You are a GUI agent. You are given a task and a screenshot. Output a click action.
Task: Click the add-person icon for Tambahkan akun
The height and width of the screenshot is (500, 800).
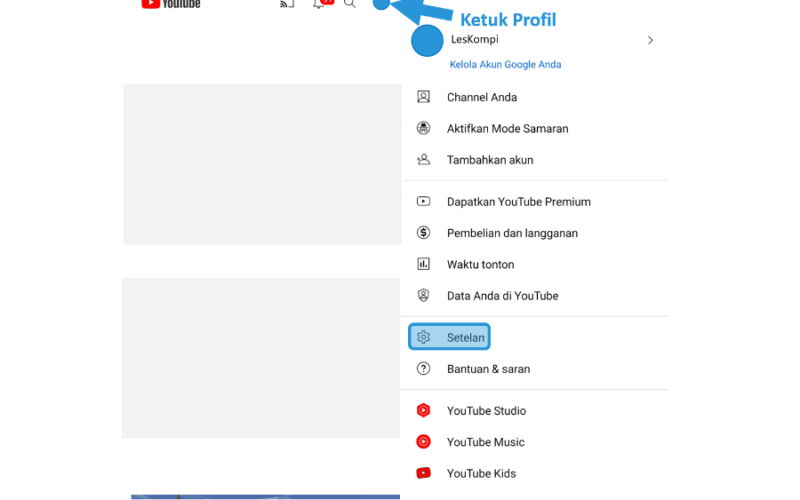(x=423, y=160)
